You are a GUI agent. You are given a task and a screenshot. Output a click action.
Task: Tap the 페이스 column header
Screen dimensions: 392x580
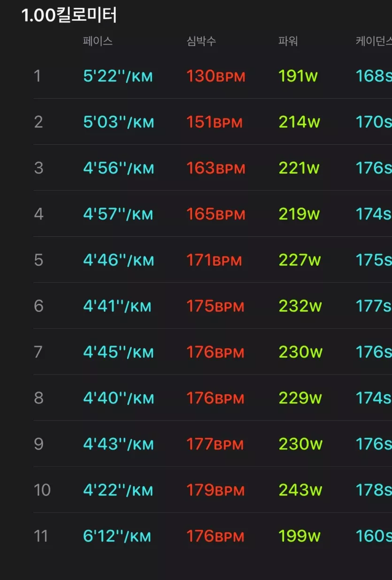tap(98, 41)
